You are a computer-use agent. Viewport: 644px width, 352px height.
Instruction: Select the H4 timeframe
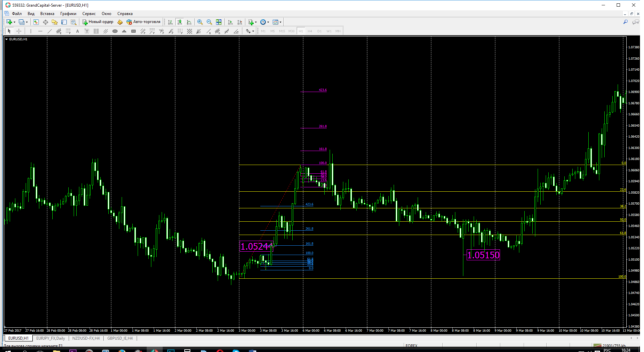310,31
